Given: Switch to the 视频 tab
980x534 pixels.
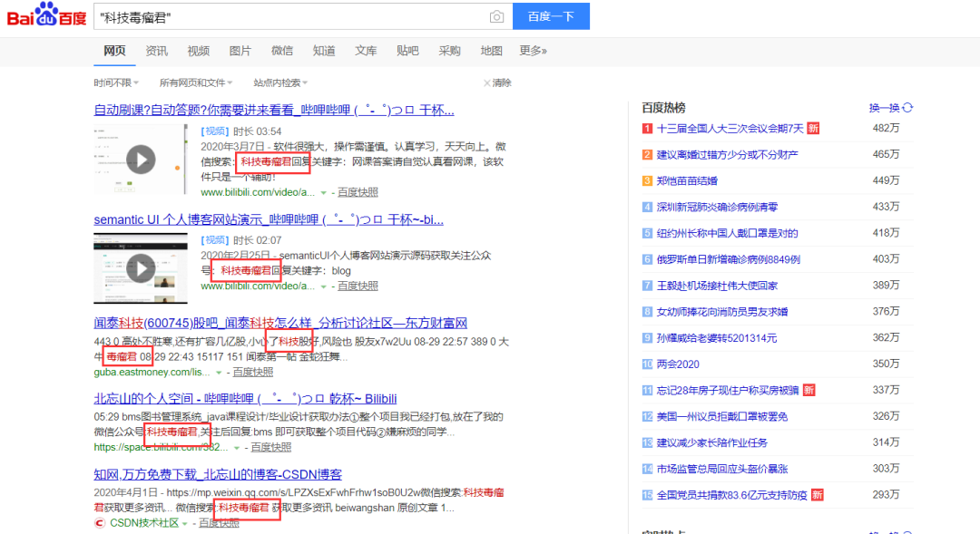Looking at the screenshot, I should 198,51.
